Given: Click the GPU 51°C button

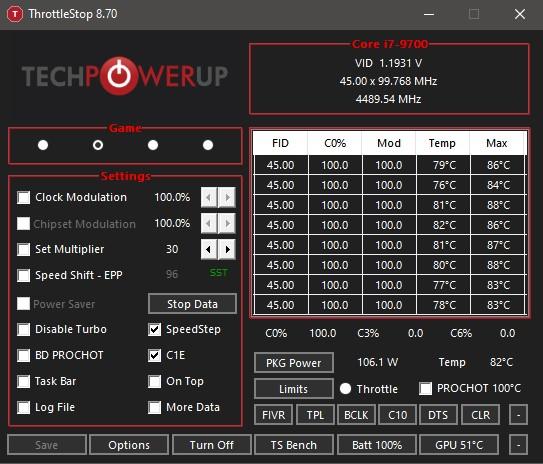Looking at the screenshot, I should click(459, 445).
